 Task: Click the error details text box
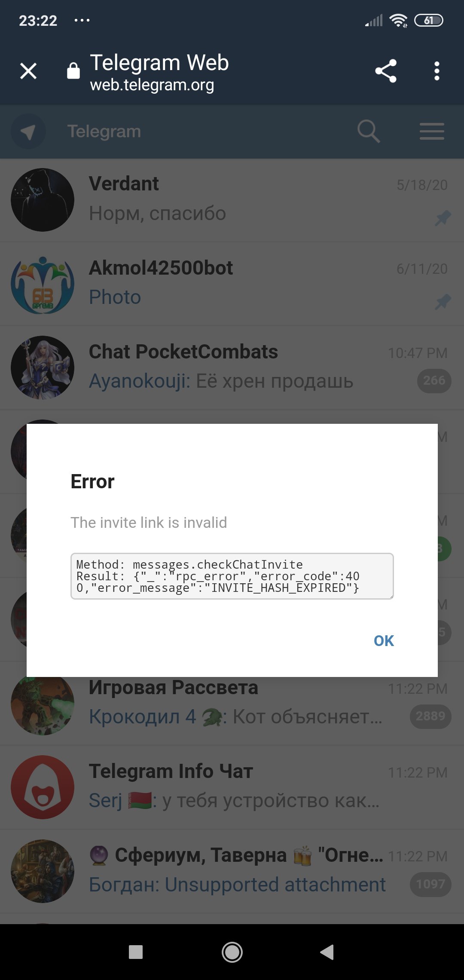(x=232, y=576)
